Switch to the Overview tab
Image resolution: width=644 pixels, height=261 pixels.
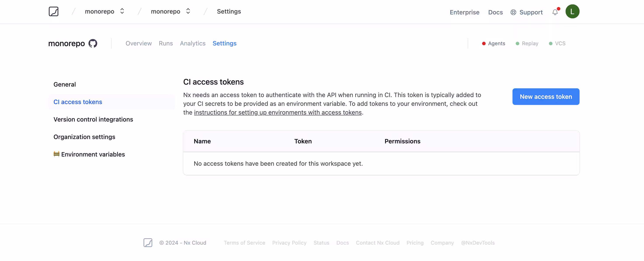[138, 43]
